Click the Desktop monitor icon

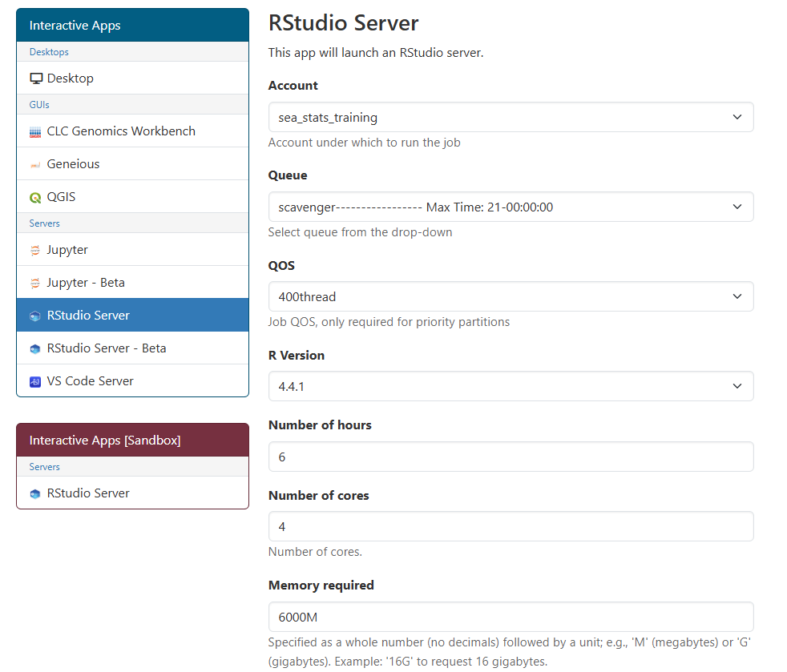coord(36,78)
